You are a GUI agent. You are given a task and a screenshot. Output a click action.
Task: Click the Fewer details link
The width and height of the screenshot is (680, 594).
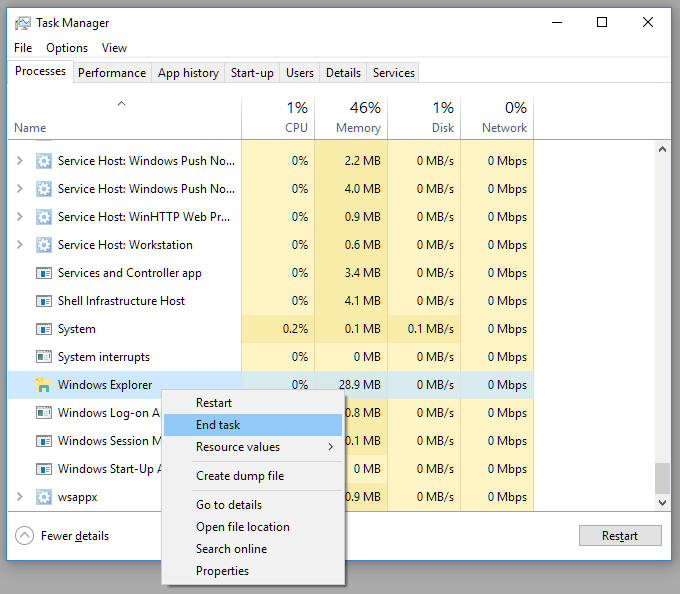pos(75,536)
